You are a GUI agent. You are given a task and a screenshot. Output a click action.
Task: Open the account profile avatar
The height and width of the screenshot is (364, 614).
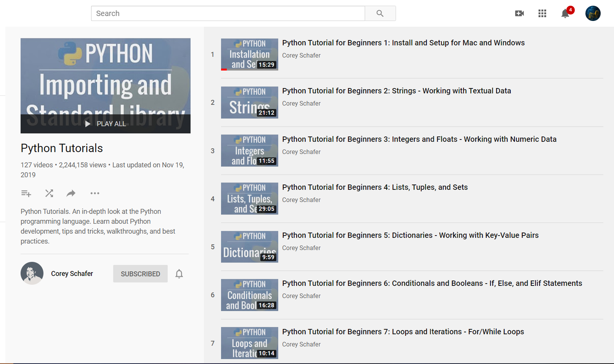pyautogui.click(x=593, y=13)
